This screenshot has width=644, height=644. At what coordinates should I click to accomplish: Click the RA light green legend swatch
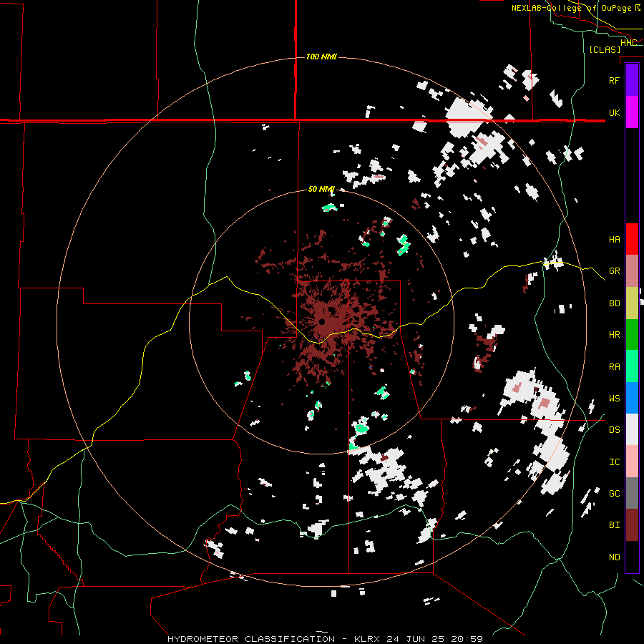tap(632, 366)
